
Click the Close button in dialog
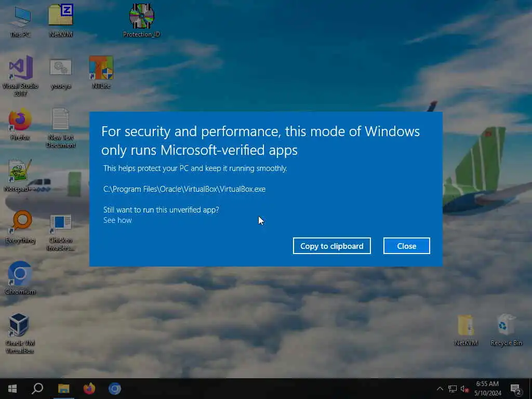pos(406,246)
